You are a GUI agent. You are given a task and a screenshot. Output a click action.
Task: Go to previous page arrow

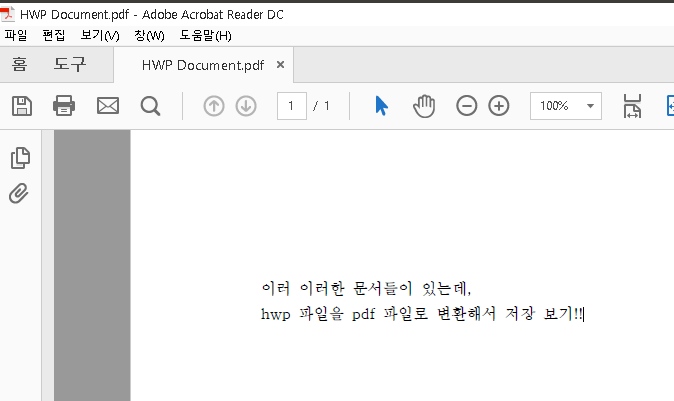[214, 106]
